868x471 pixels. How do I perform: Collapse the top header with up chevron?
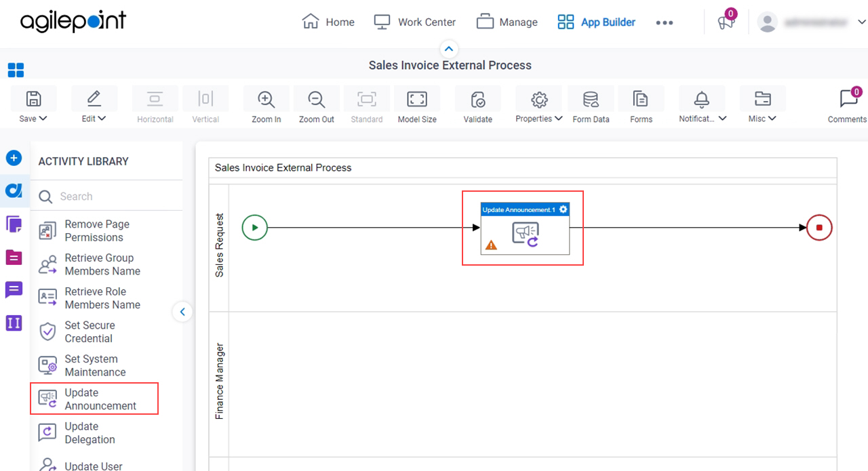click(449, 49)
